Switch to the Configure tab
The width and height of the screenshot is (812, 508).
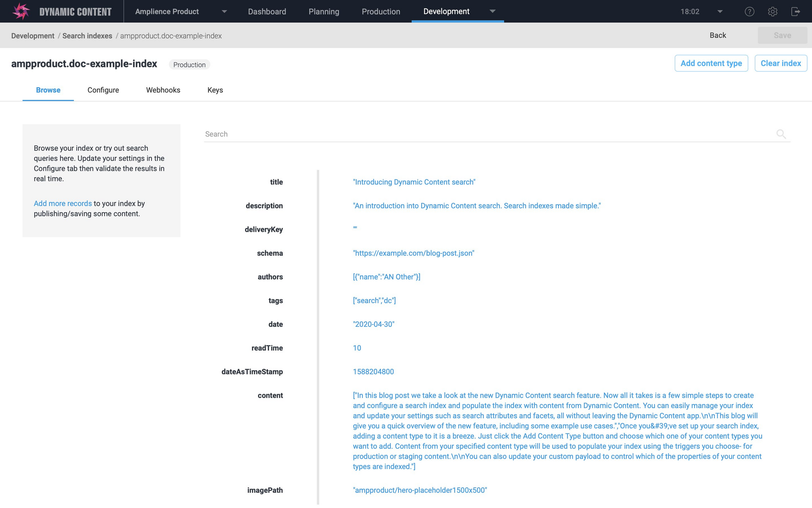[x=103, y=90]
